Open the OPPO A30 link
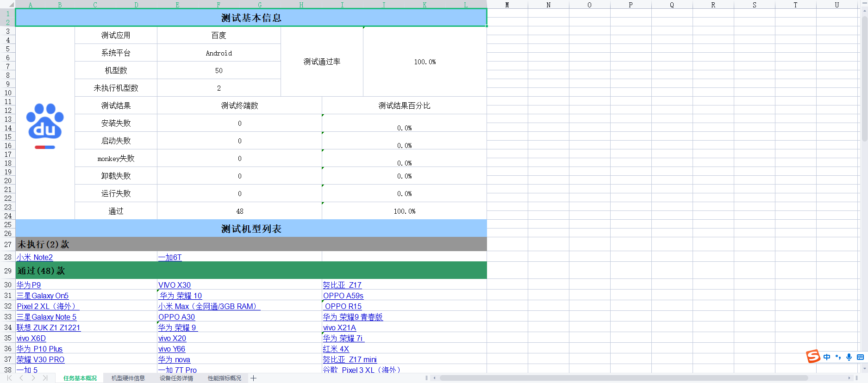This screenshot has height=383, width=868. click(176, 317)
